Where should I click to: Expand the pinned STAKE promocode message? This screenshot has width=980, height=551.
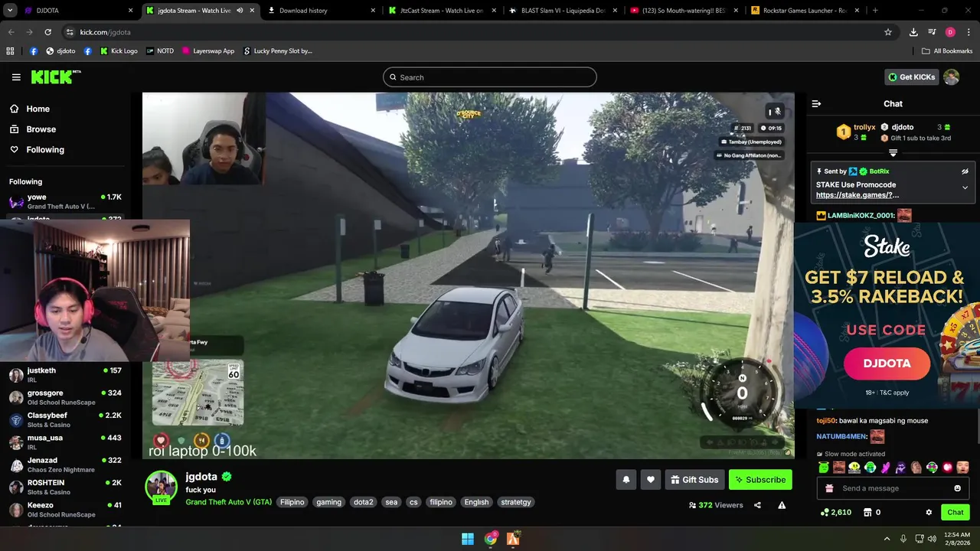tap(965, 187)
